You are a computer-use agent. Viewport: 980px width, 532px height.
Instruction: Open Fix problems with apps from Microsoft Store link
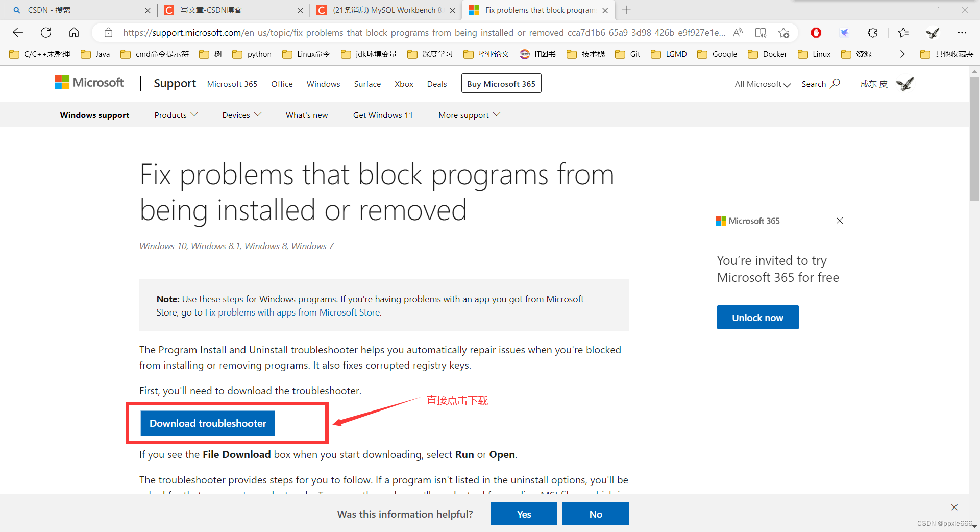pyautogui.click(x=292, y=312)
